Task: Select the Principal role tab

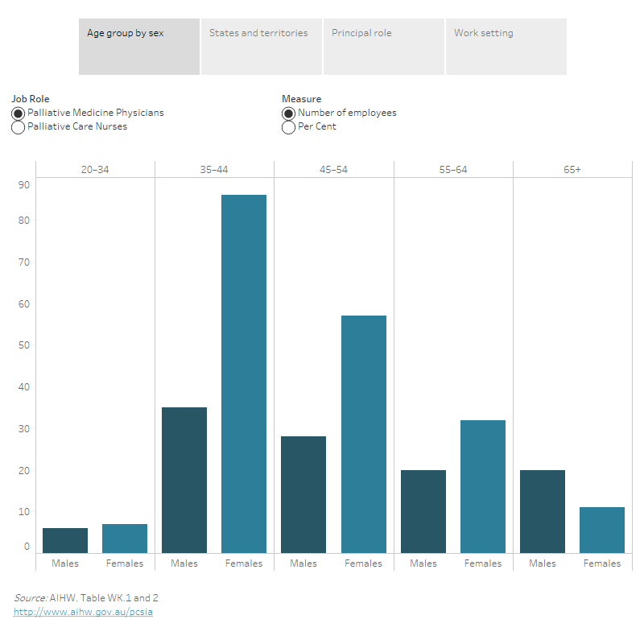Action: [383, 47]
